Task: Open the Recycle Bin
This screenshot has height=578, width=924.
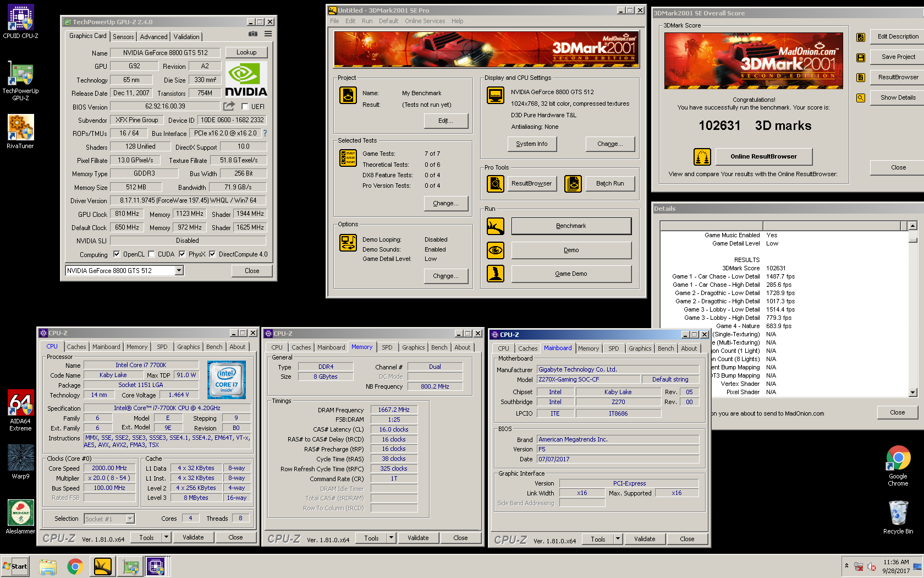Action: 898,516
